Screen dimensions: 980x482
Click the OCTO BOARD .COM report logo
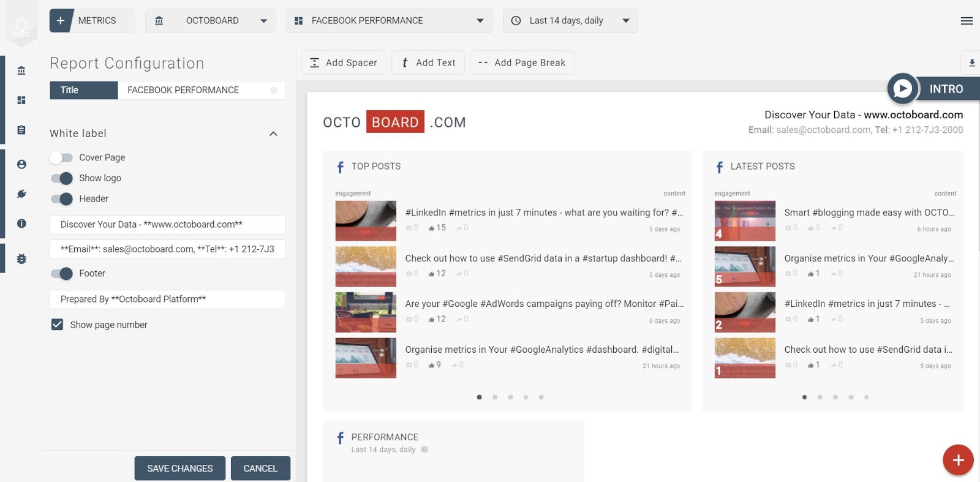coord(394,122)
